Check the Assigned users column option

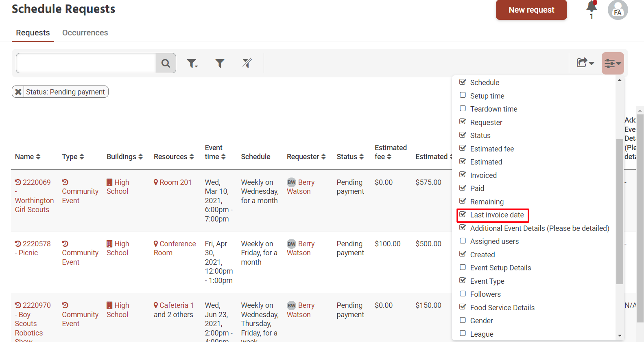[x=463, y=241]
